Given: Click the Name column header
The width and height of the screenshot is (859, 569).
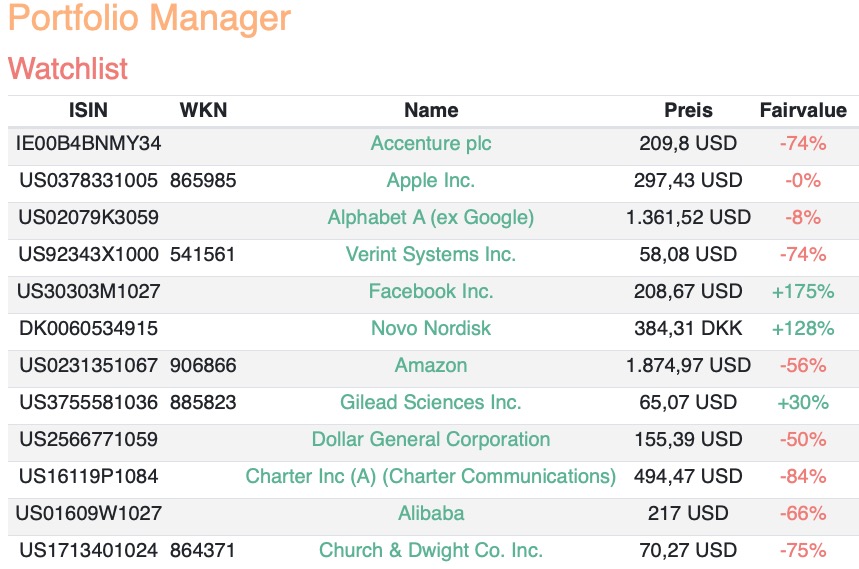Looking at the screenshot, I should pos(431,110).
